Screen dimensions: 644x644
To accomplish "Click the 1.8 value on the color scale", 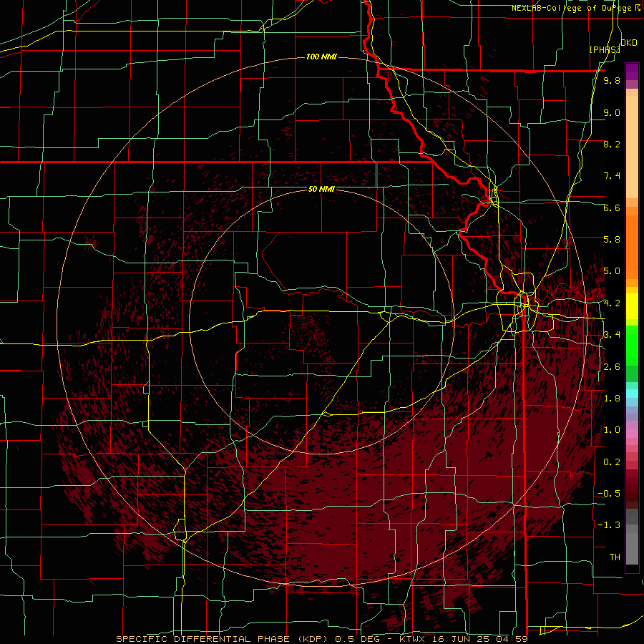I will [x=612, y=399].
